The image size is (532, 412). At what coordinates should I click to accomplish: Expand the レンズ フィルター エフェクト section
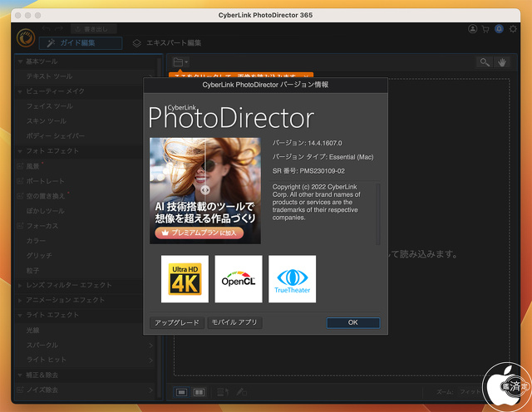pos(20,286)
